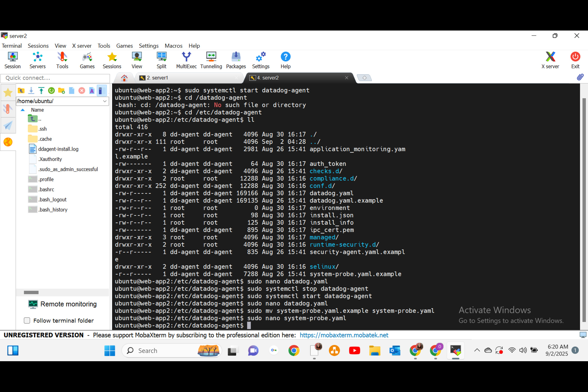Open the Sessions menu
The height and width of the screenshot is (392, 588).
pyautogui.click(x=38, y=46)
